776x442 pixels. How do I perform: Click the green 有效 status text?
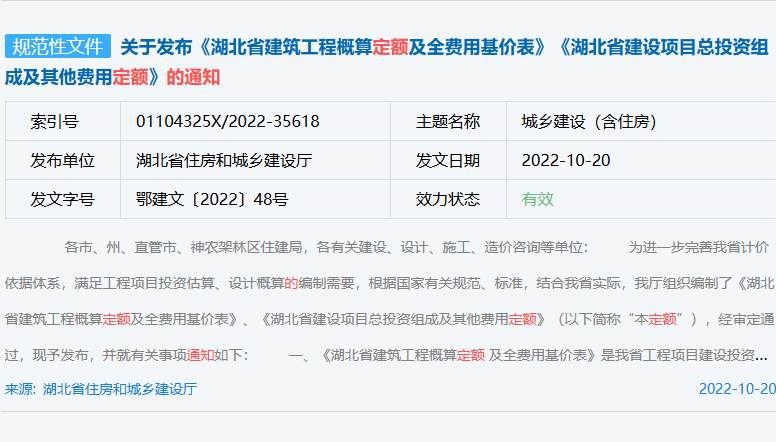tap(537, 199)
